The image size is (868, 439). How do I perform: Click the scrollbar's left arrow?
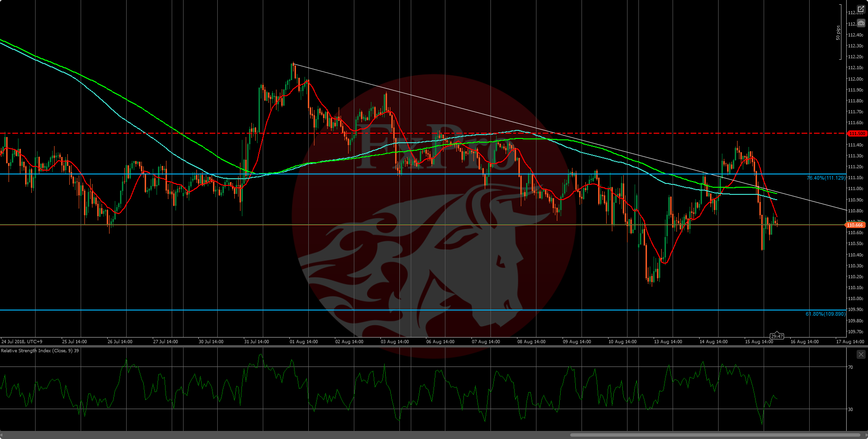pyautogui.click(x=2, y=435)
